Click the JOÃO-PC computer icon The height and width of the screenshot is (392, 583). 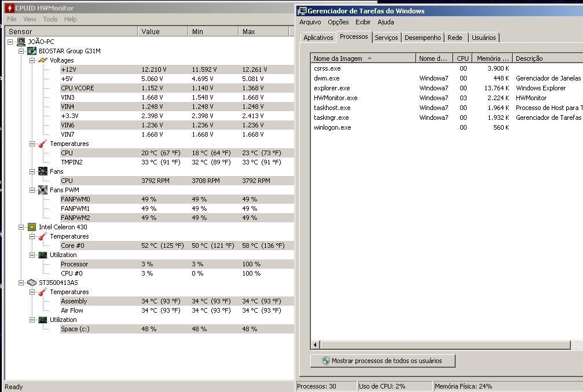click(x=21, y=42)
